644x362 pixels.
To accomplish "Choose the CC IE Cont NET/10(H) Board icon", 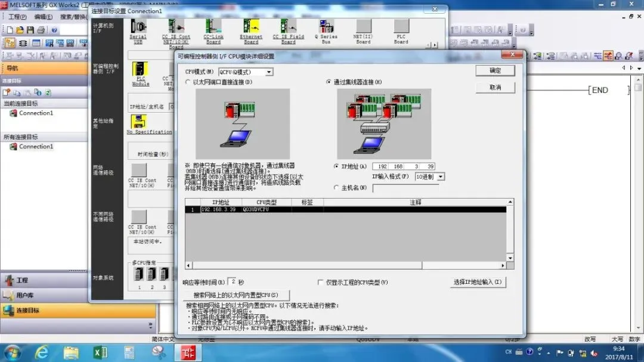I will coord(176,27).
